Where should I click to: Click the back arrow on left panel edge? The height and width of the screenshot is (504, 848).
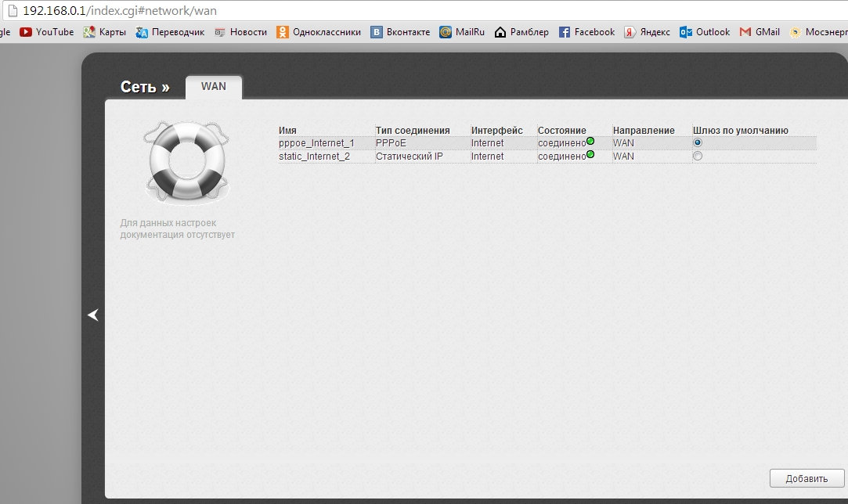[93, 315]
